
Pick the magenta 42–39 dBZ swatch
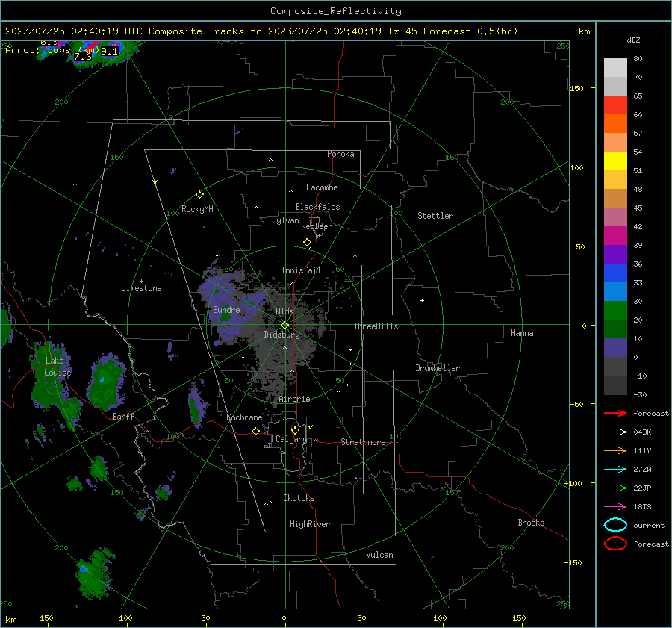click(615, 236)
